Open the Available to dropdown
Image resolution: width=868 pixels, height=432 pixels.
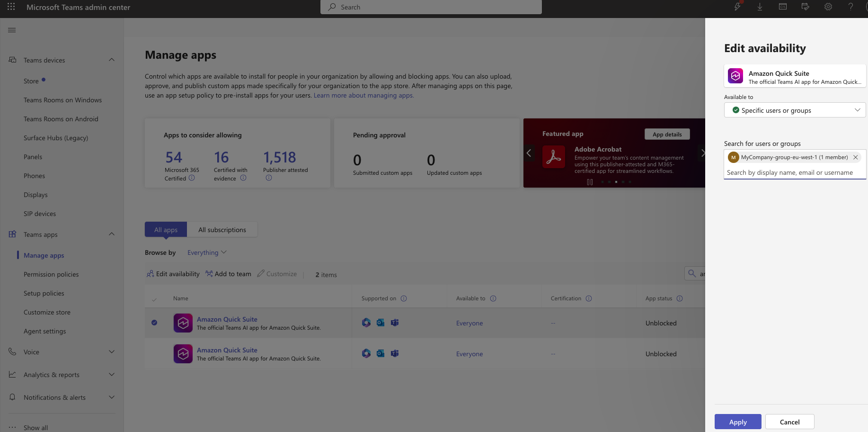pos(795,110)
